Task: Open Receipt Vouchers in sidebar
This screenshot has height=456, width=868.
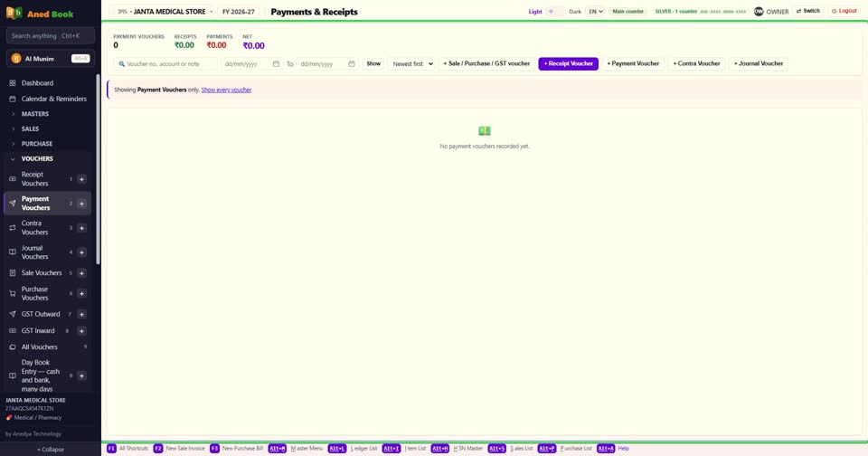Action: 35,179
